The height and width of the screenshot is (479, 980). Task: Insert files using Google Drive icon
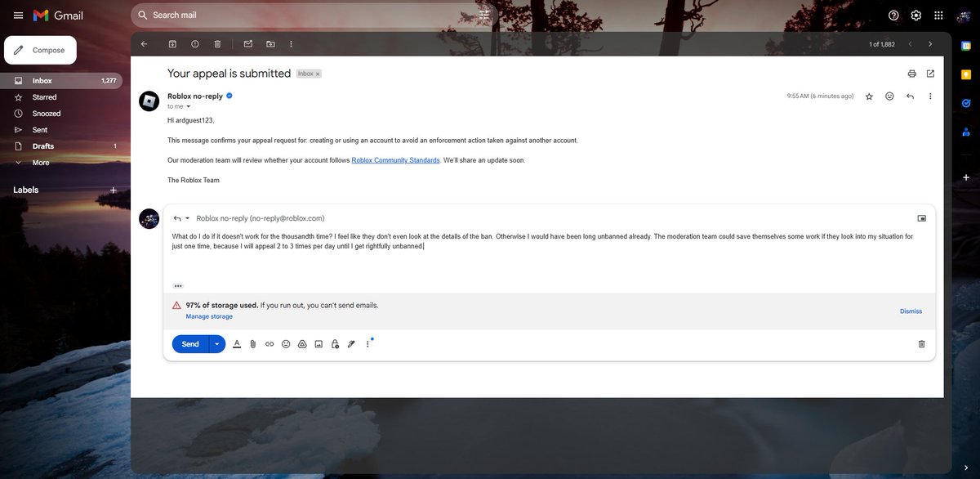[302, 344]
